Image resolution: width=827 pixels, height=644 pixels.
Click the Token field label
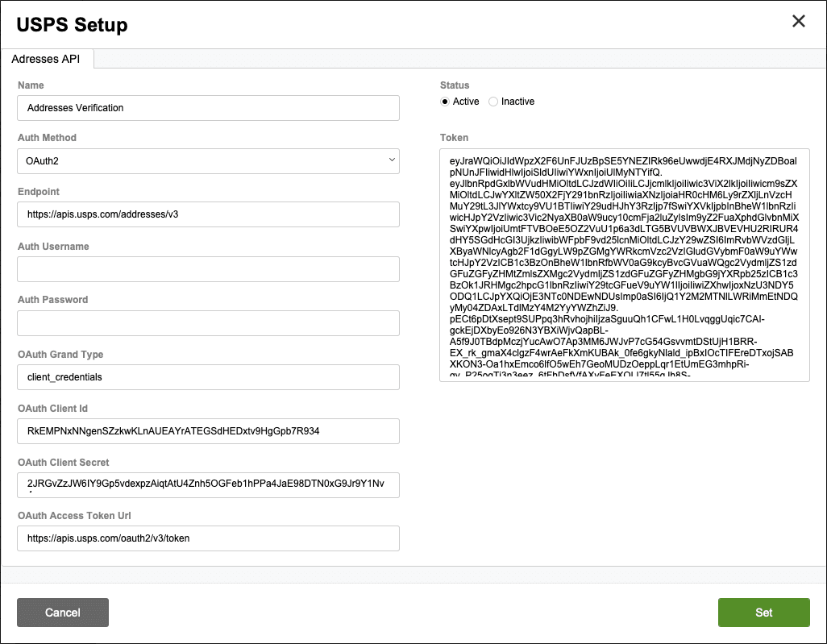point(454,138)
